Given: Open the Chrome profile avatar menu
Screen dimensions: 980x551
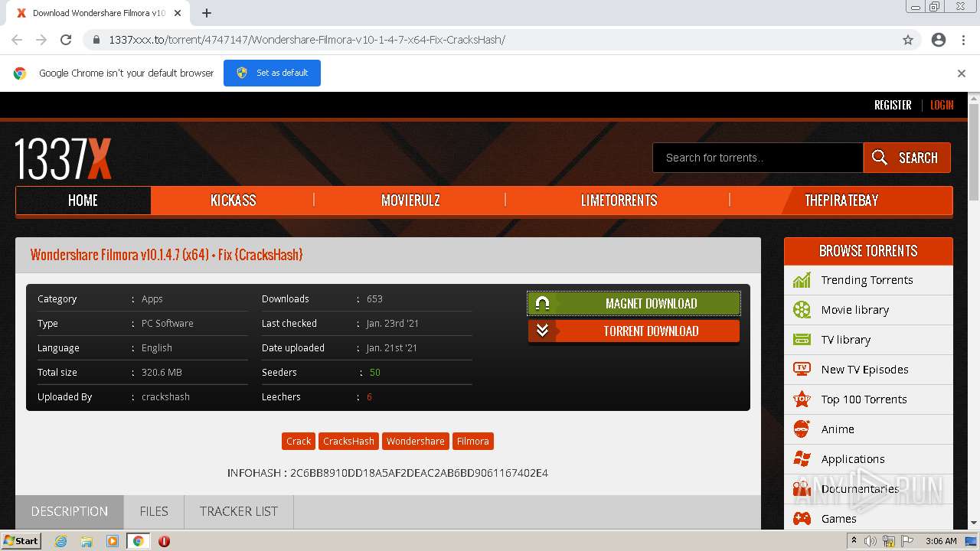Looking at the screenshot, I should click(x=939, y=40).
